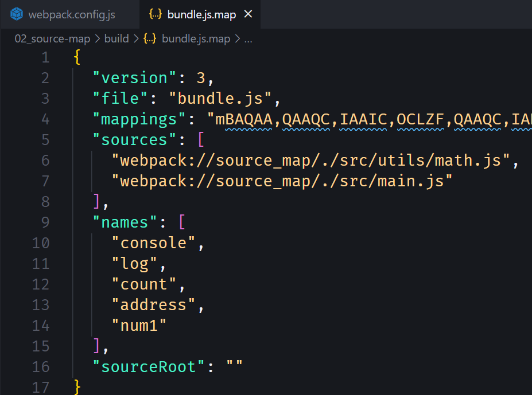Click the src/main.js source path
This screenshot has width=532, height=395.
tap(282, 181)
